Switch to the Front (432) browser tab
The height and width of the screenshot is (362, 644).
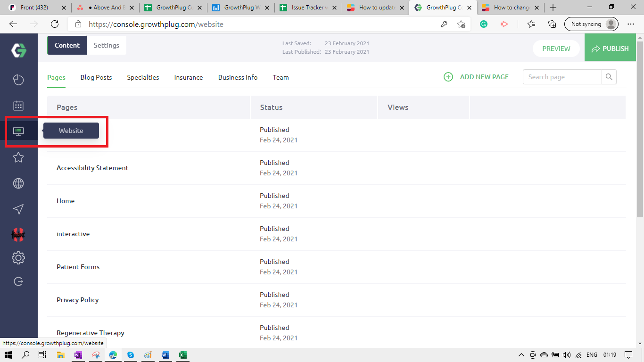click(x=38, y=8)
